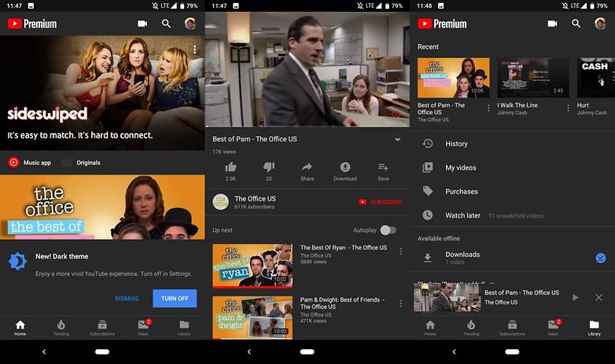Screen dimensions: 615x364
Task: Open the Music app shortcut
Action: click(x=30, y=163)
